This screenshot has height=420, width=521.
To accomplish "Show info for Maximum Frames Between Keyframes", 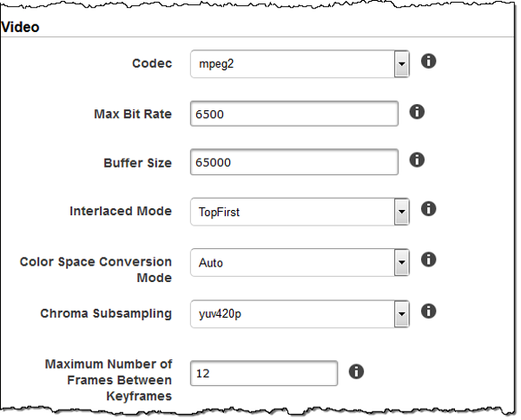I will [x=356, y=371].
